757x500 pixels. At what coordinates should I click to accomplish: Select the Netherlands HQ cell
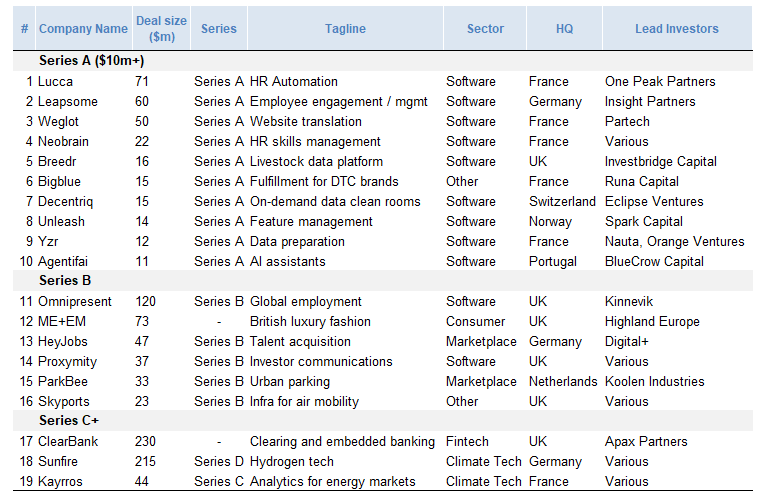click(563, 382)
